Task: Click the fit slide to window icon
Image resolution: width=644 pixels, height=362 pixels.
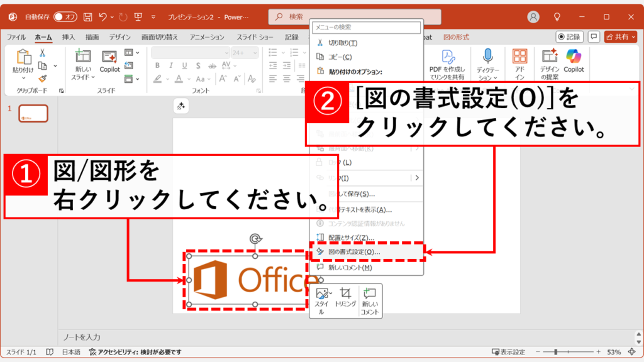Action: click(x=632, y=352)
